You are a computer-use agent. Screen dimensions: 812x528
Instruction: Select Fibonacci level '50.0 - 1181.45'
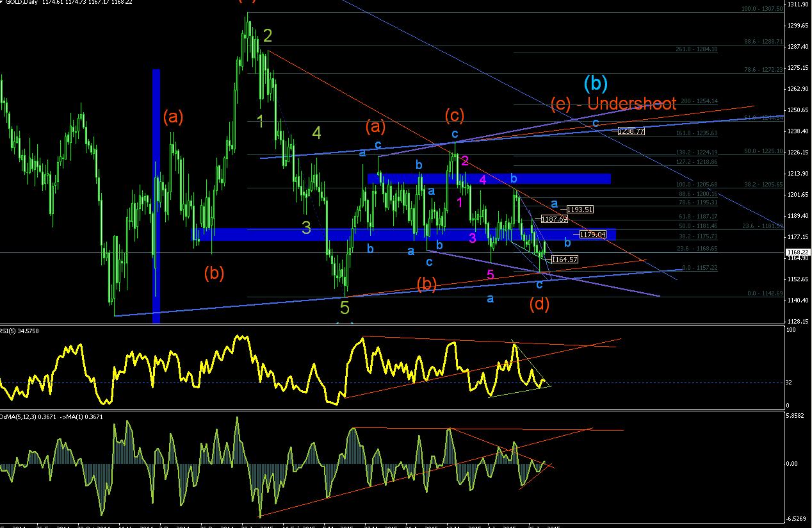(x=698, y=226)
